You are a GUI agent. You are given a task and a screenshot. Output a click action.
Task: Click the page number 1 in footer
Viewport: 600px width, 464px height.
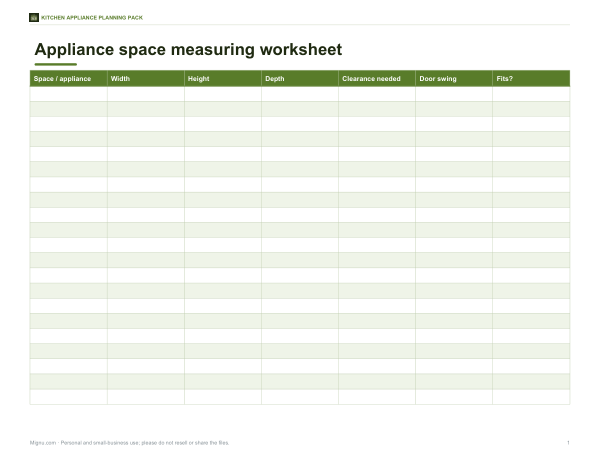(568, 443)
